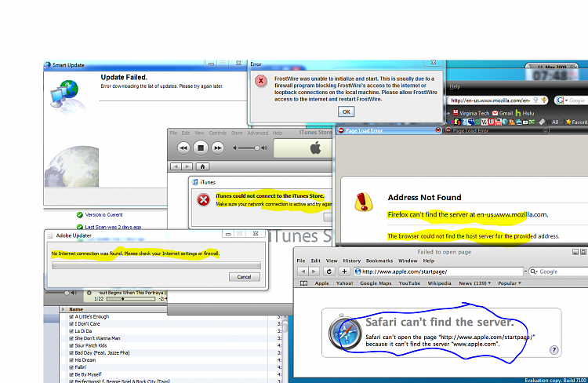Click the iTunes Store home icon
Viewport: 588px width, 383px height.
pyautogui.click(x=202, y=166)
